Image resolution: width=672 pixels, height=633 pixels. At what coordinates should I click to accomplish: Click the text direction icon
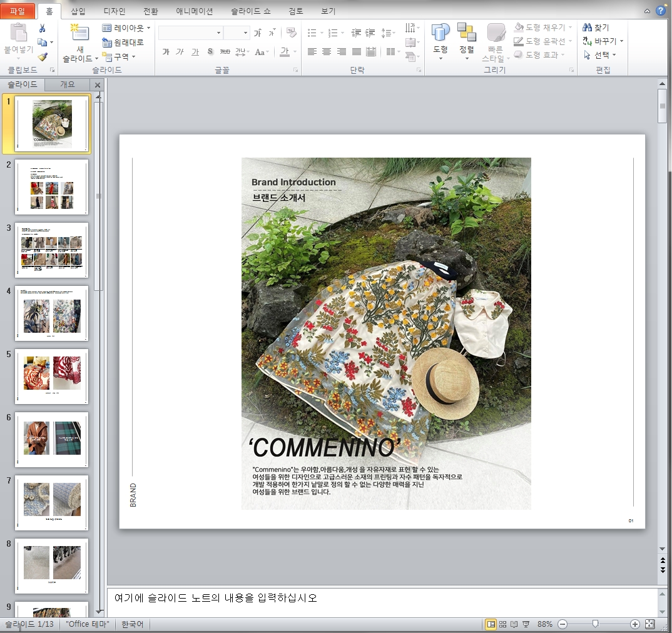410,28
